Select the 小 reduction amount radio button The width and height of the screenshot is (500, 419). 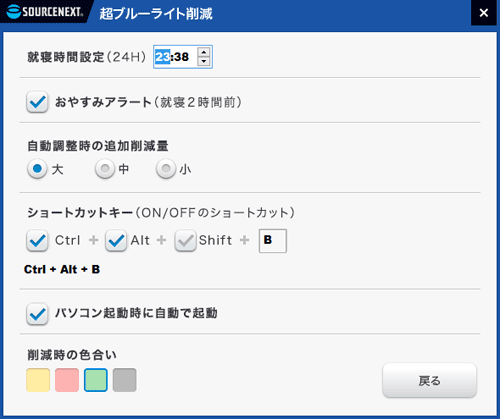166,169
